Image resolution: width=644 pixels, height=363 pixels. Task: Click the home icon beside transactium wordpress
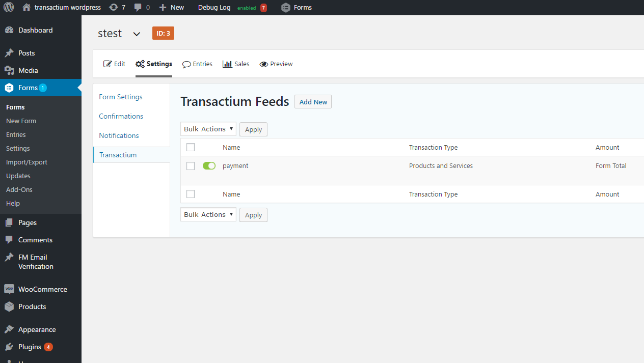click(26, 8)
